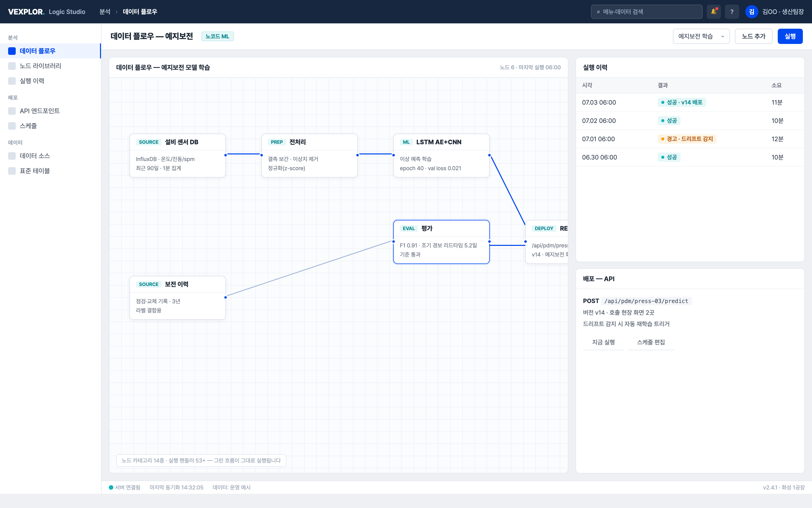
Task: Select the 보전 이력 node card
Action: pos(178,298)
